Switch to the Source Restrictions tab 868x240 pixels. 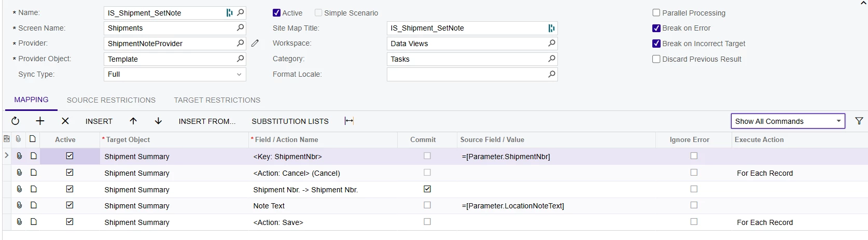(111, 100)
